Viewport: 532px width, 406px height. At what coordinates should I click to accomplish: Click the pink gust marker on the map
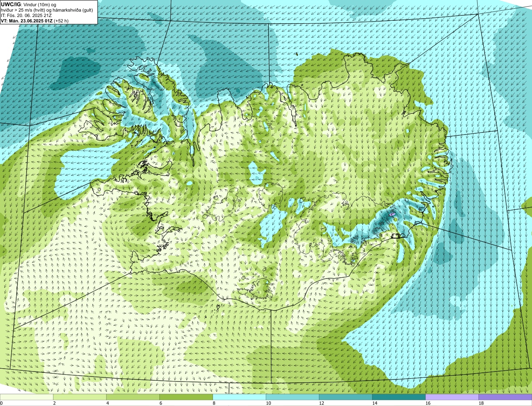coord(392,214)
